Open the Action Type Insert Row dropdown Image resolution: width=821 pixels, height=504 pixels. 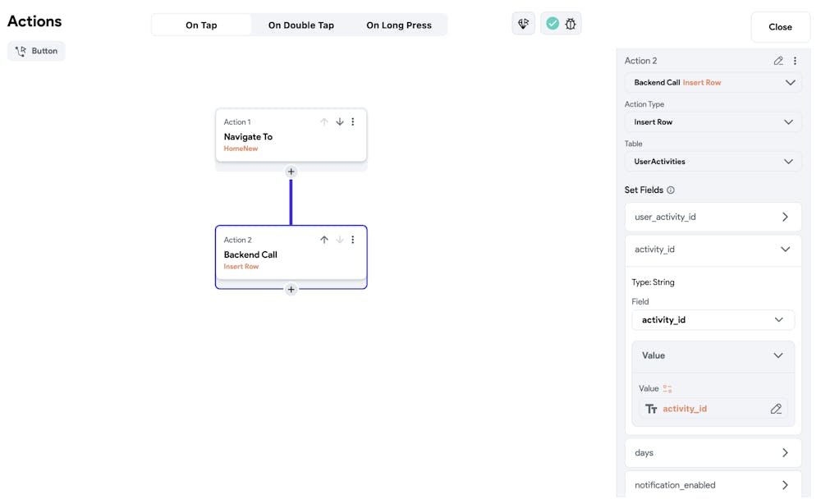[713, 122]
